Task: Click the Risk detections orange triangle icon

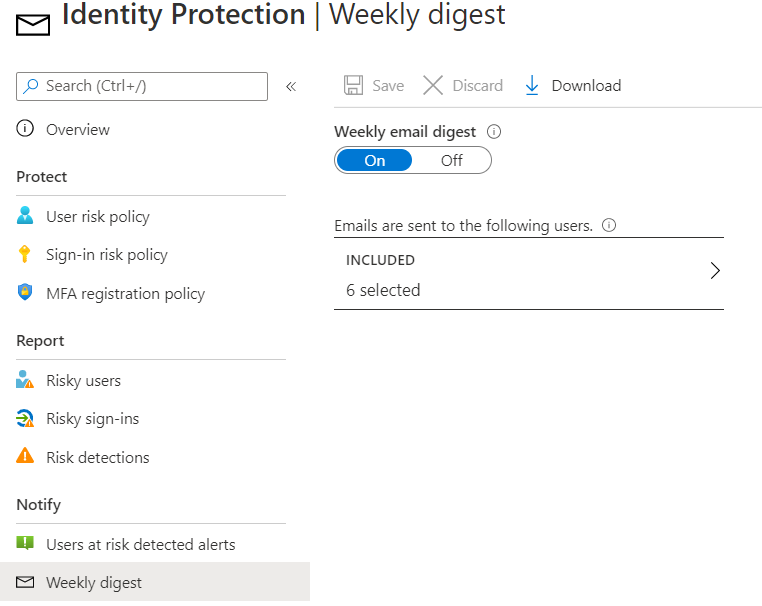Action: click(x=25, y=456)
